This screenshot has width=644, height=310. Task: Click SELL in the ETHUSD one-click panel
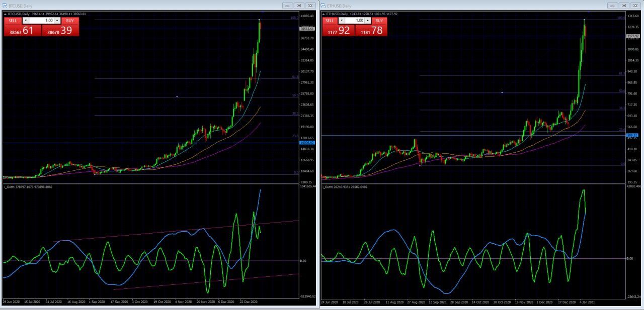click(330, 21)
